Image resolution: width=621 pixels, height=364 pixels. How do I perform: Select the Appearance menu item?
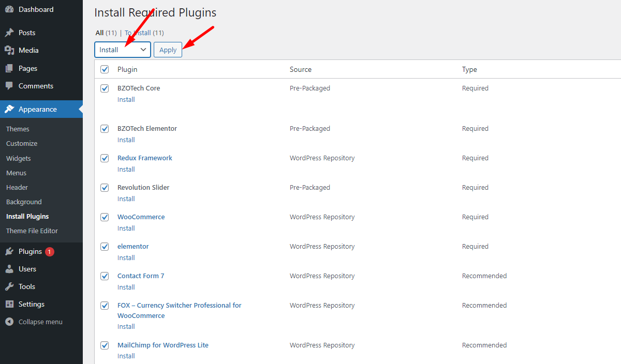click(x=41, y=109)
